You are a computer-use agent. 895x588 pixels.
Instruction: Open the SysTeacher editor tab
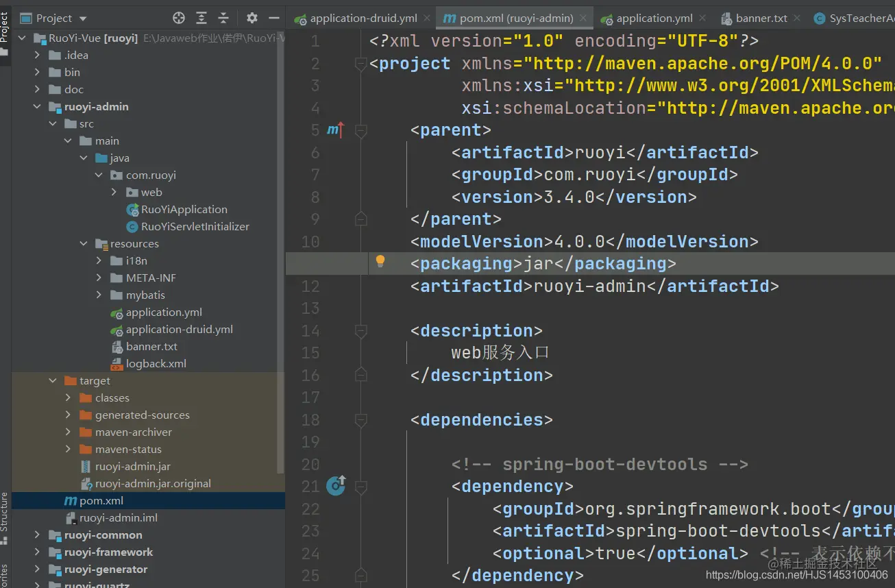pyautogui.click(x=854, y=19)
